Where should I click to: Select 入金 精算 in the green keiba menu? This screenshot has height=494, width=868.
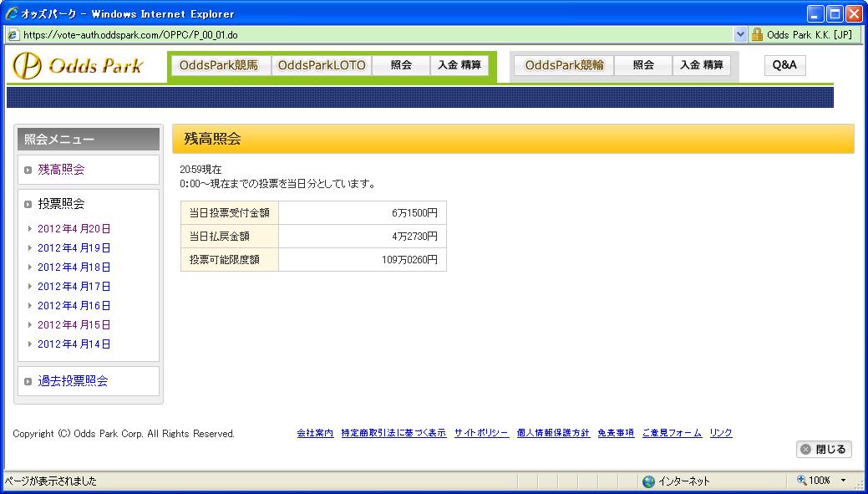[459, 65]
